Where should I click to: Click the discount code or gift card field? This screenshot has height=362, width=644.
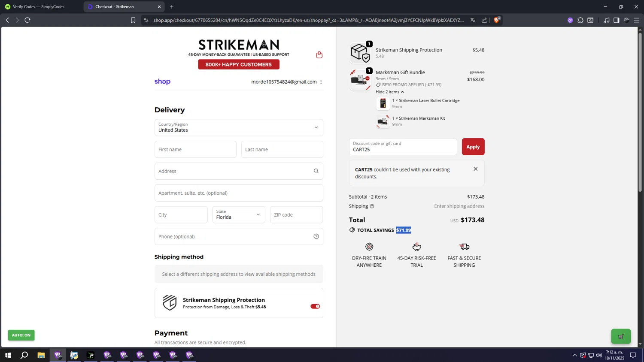pos(403,147)
